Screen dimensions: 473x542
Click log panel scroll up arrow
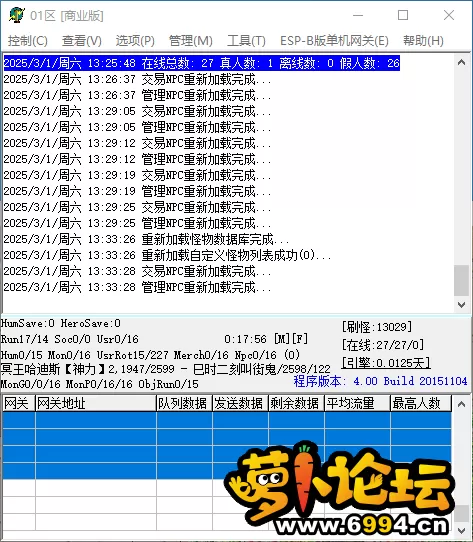tap(461, 63)
